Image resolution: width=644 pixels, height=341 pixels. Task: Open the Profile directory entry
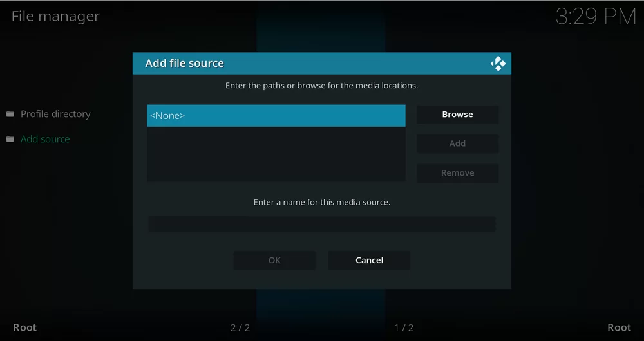click(55, 114)
